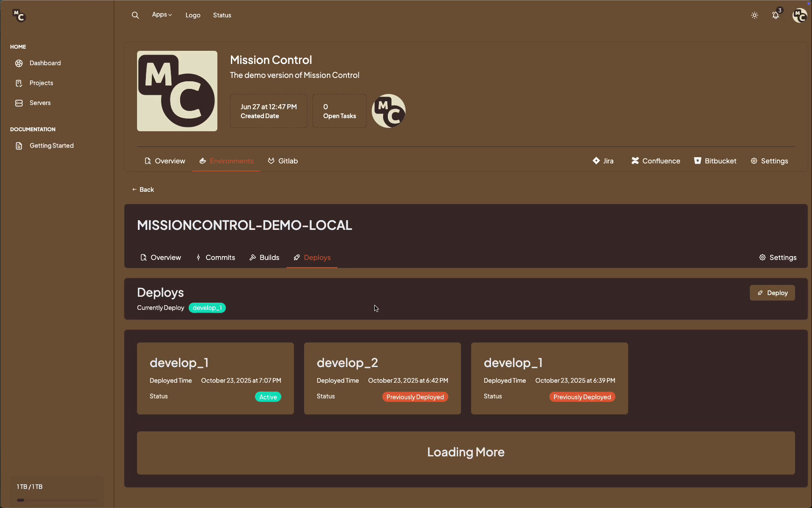Select the develop_2 deploy card
The height and width of the screenshot is (508, 812).
coord(382,378)
